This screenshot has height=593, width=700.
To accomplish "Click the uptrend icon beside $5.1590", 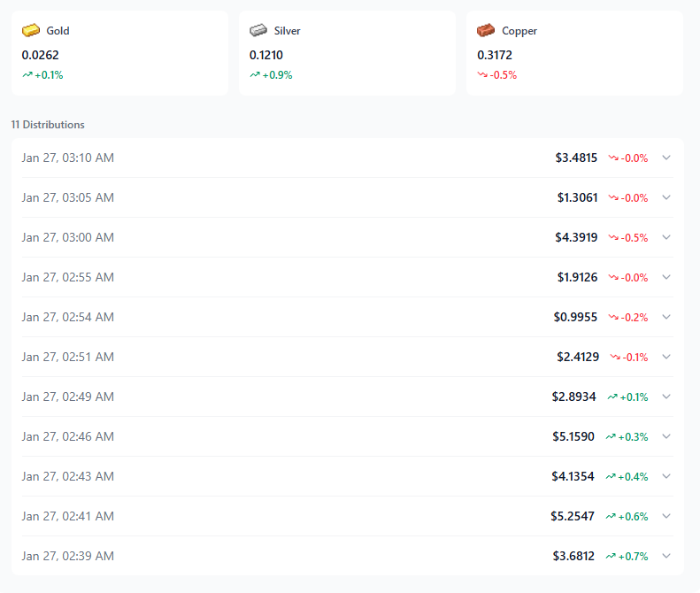I will [x=611, y=436].
